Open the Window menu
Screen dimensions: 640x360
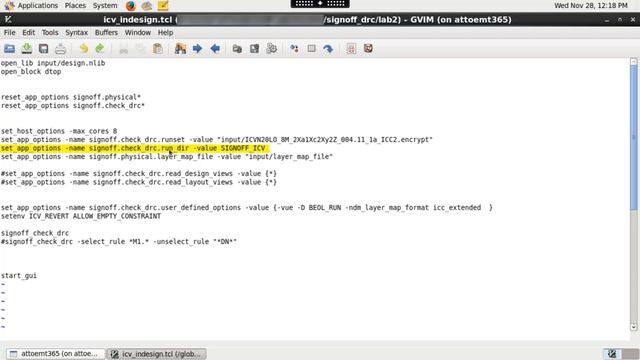(138, 33)
